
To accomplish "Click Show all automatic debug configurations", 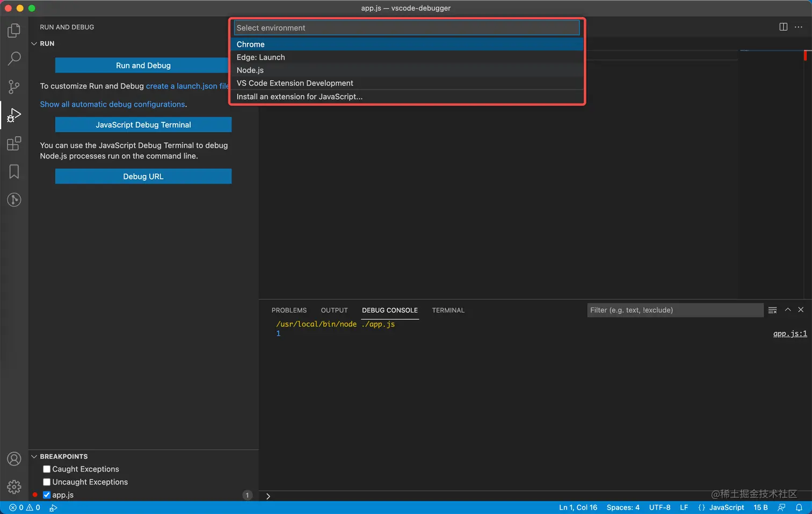I will (x=112, y=104).
